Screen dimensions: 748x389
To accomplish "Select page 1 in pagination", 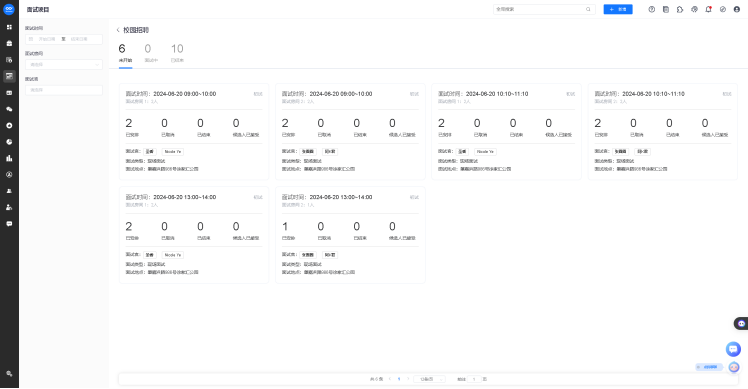I will point(399,379).
